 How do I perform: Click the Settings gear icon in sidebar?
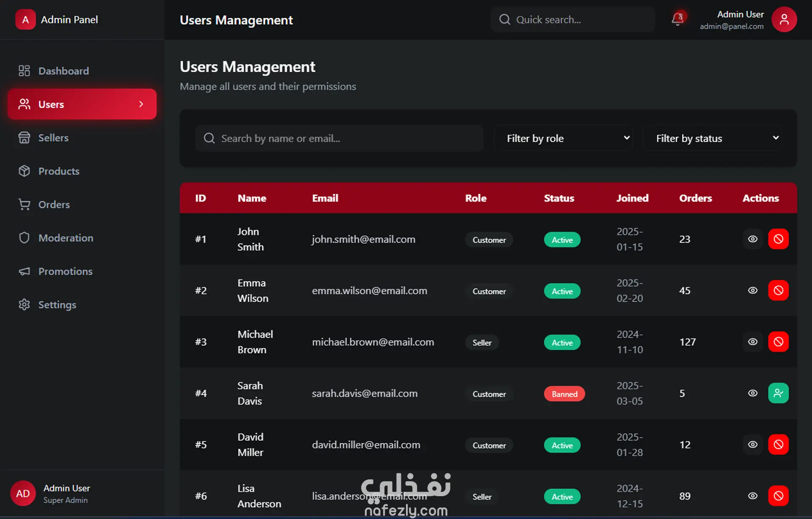tap(24, 304)
